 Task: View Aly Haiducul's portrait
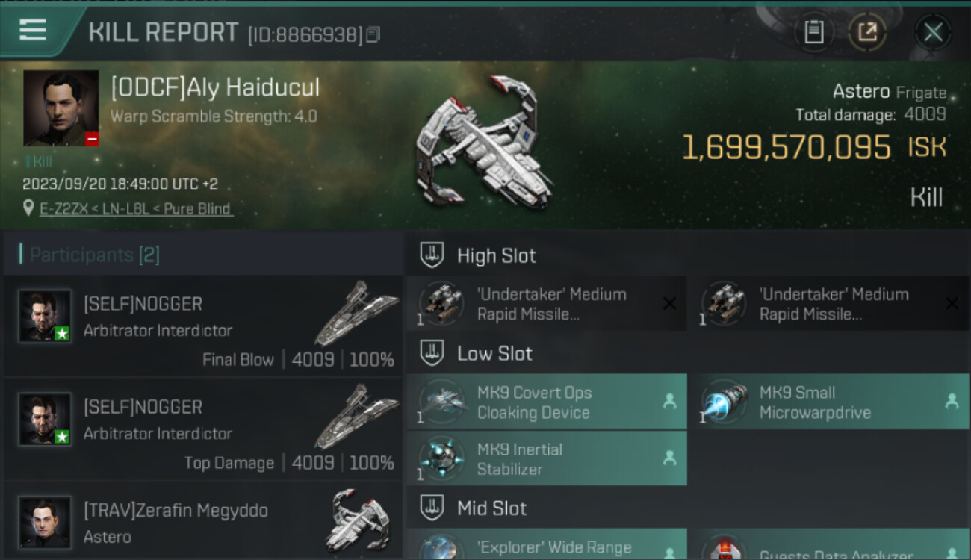pos(61,108)
